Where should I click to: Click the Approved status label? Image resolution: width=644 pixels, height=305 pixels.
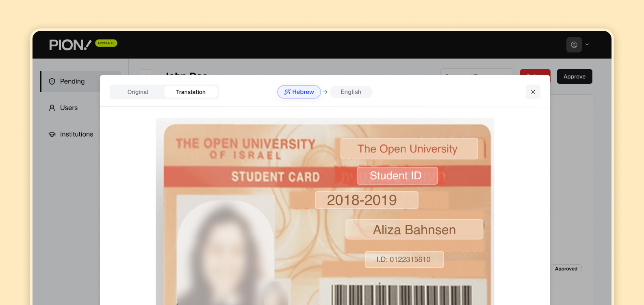tap(566, 269)
